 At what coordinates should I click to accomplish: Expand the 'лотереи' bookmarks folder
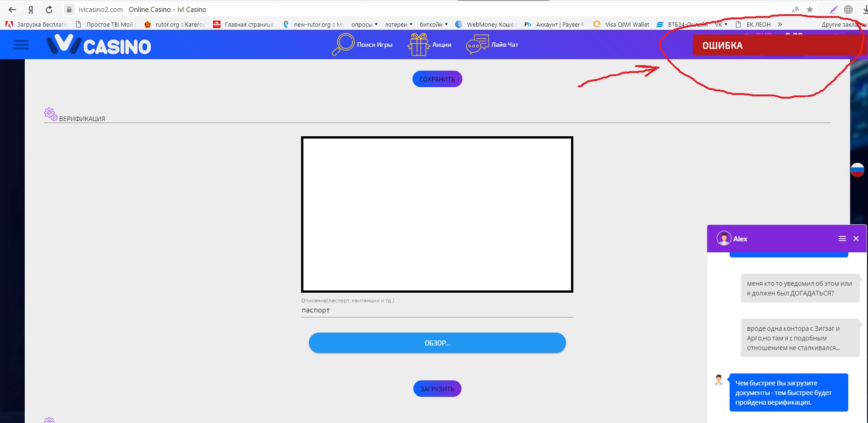pos(399,24)
